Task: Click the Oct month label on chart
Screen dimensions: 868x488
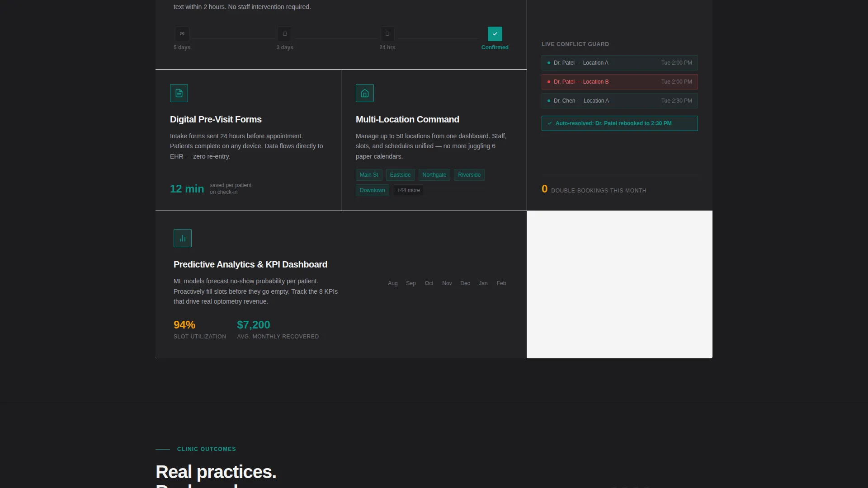Action: pos(429,283)
